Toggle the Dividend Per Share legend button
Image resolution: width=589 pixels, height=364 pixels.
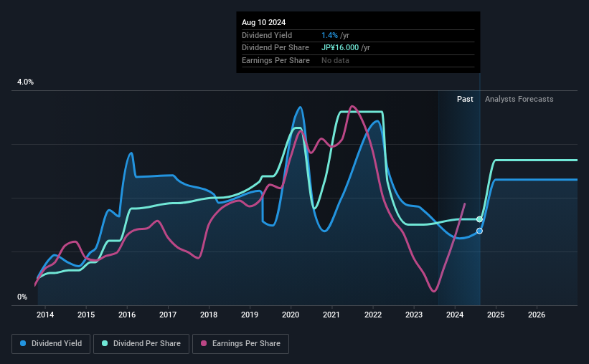(x=141, y=344)
